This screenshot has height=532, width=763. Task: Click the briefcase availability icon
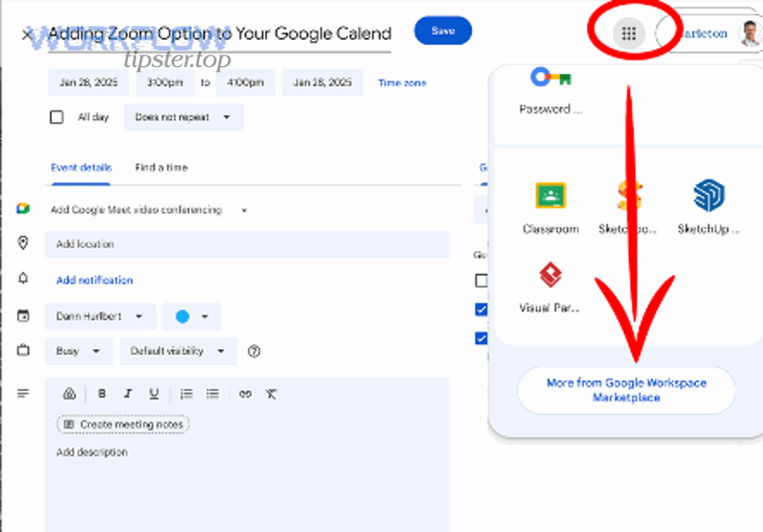[23, 350]
